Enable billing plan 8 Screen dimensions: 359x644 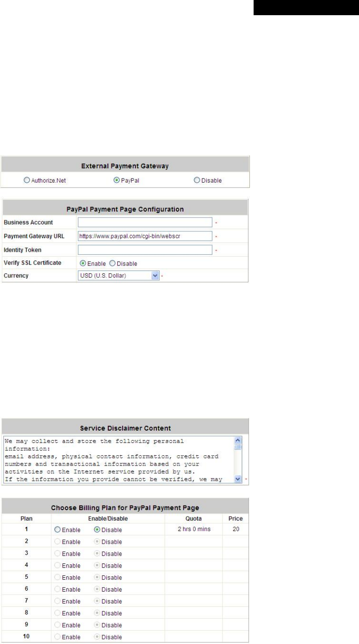(x=58, y=613)
